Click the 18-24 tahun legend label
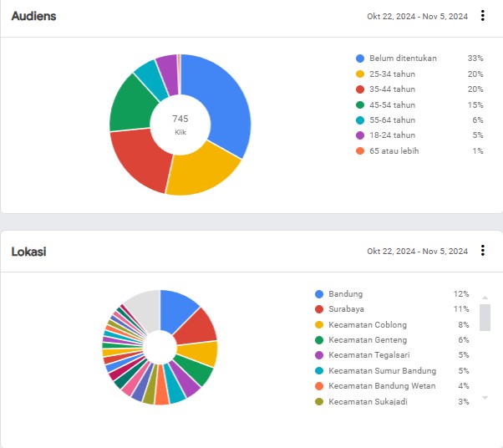Screen dimensions: 503x448 click(392, 135)
